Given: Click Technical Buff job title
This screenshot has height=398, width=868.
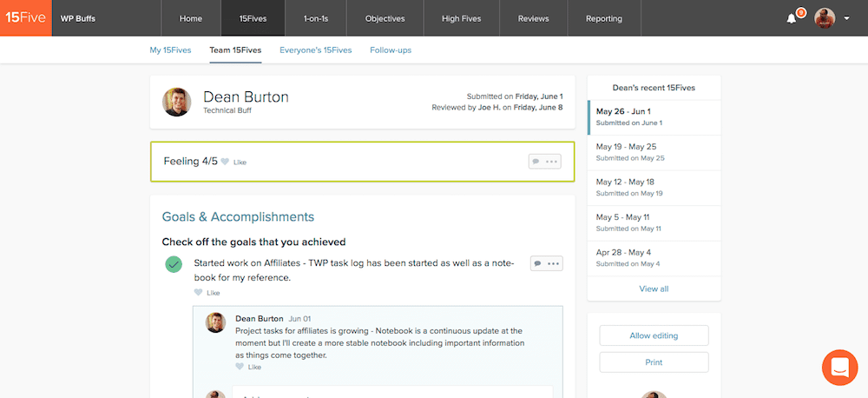Looking at the screenshot, I should point(226,110).
